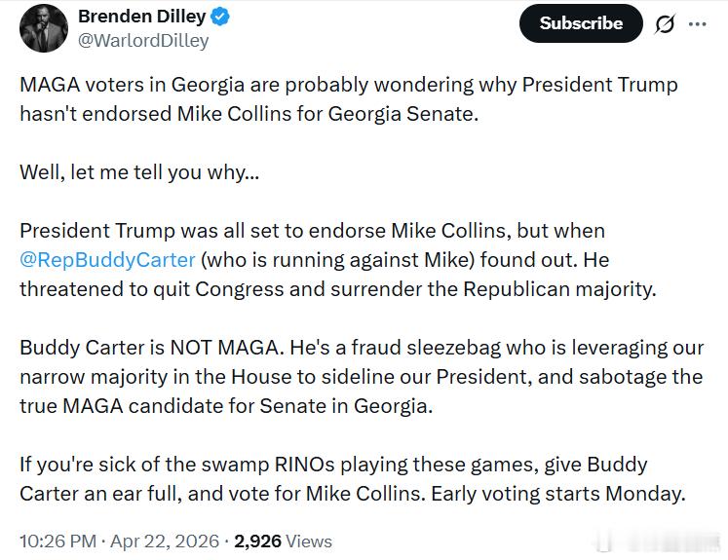Open the @WarlordDilley handle link

point(143,41)
